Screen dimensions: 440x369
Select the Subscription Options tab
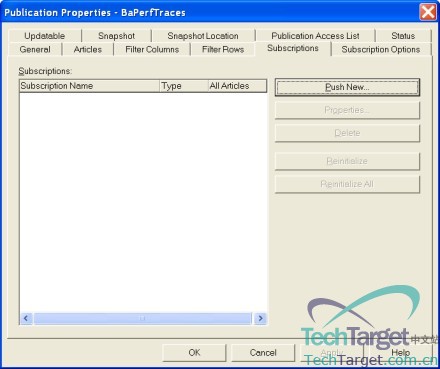[x=381, y=49]
